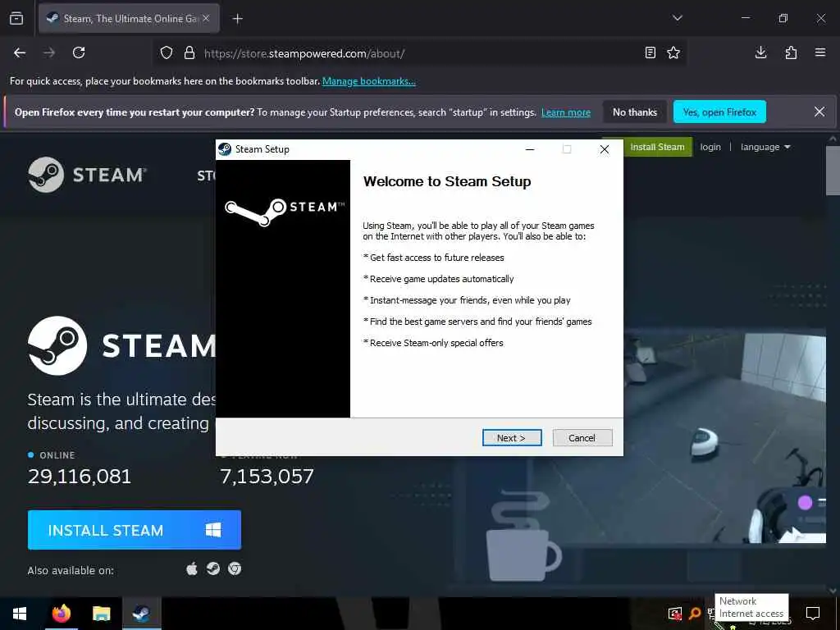Open Manage bookmarks link
840x630 pixels.
368,81
